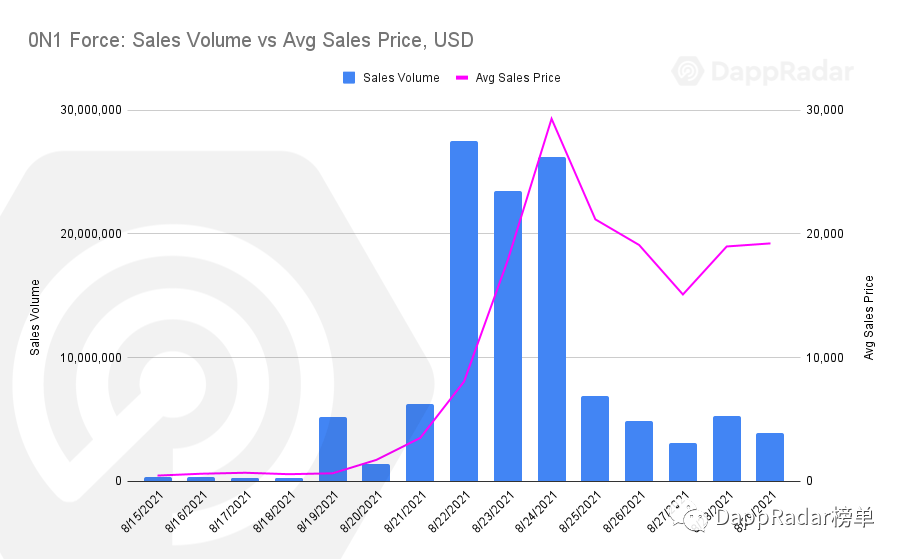The height and width of the screenshot is (559, 904).
Task: Click the magenta Avg Sales Price legend line
Action: [462, 77]
